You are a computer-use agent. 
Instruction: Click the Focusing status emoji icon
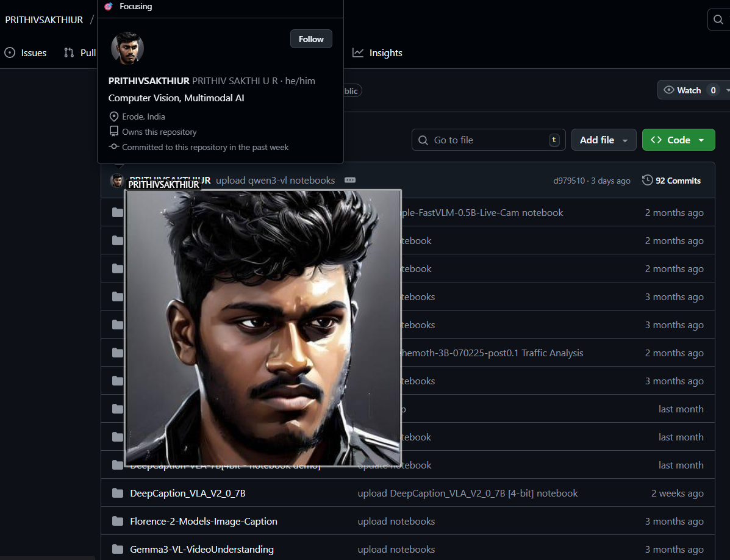point(109,6)
